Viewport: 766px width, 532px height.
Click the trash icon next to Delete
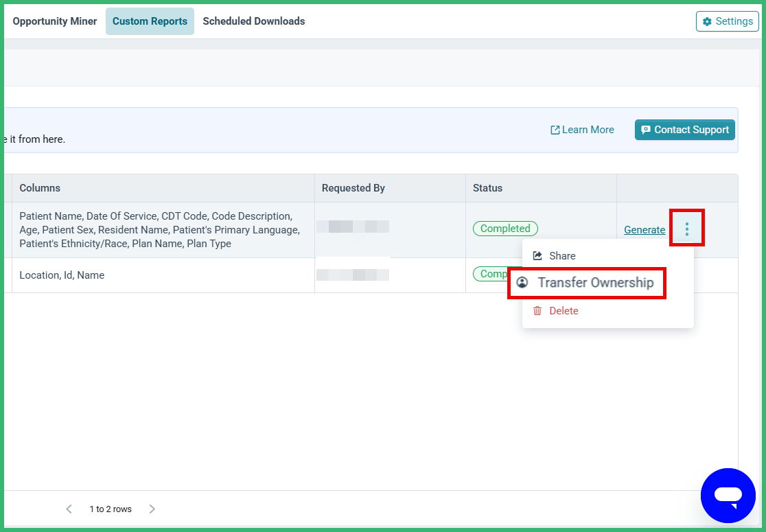(537, 310)
